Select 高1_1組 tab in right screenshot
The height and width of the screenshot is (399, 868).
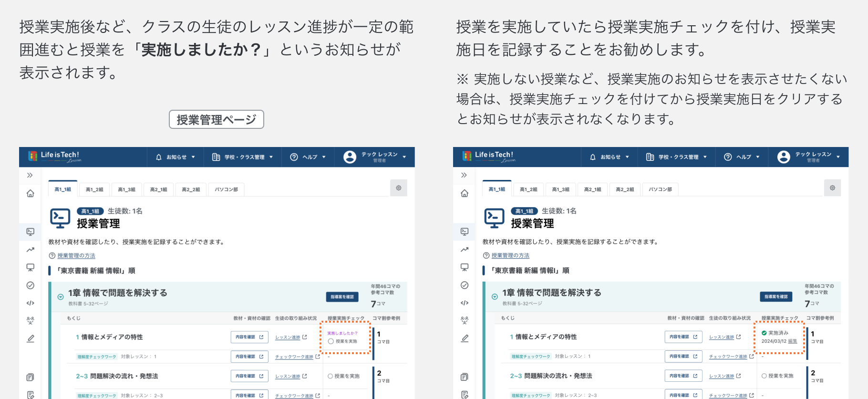497,189
